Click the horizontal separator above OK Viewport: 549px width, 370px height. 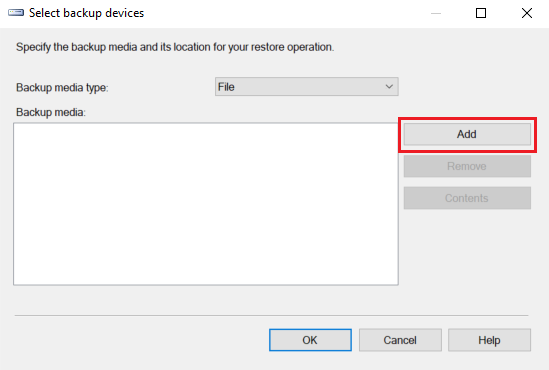point(271,315)
